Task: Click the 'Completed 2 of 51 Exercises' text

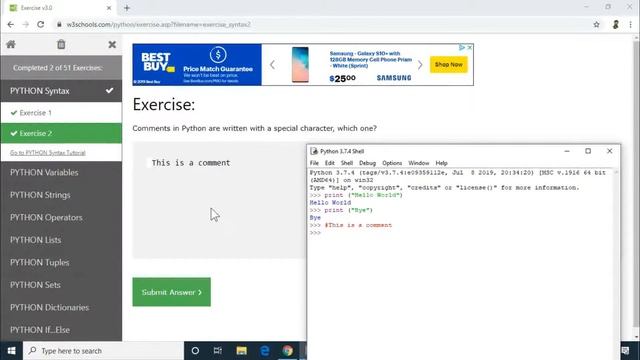Action: (58, 68)
